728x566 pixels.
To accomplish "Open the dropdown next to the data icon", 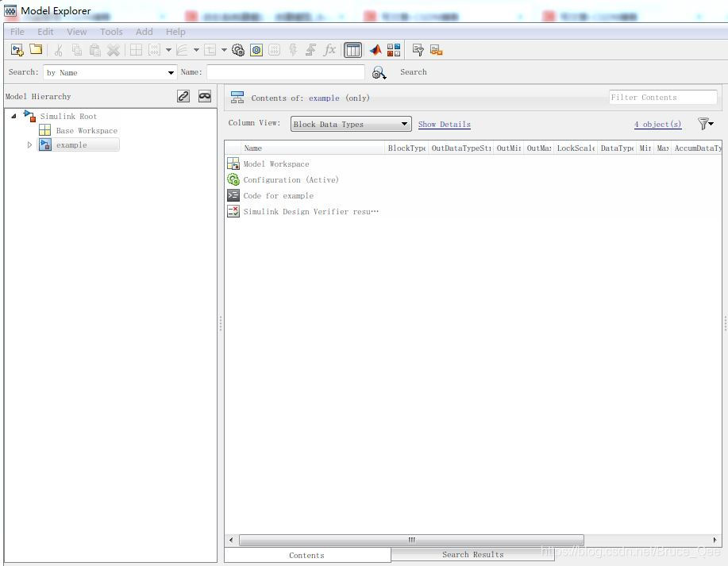I will (x=224, y=50).
